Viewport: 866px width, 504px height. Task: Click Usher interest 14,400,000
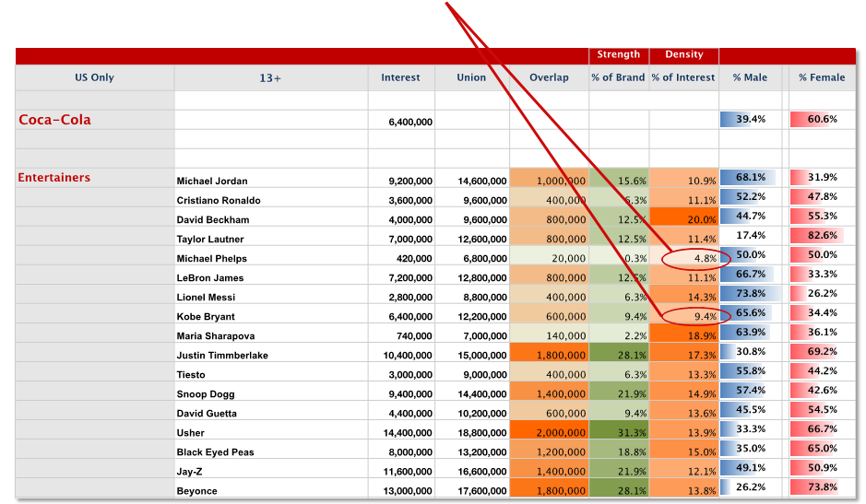(x=408, y=433)
